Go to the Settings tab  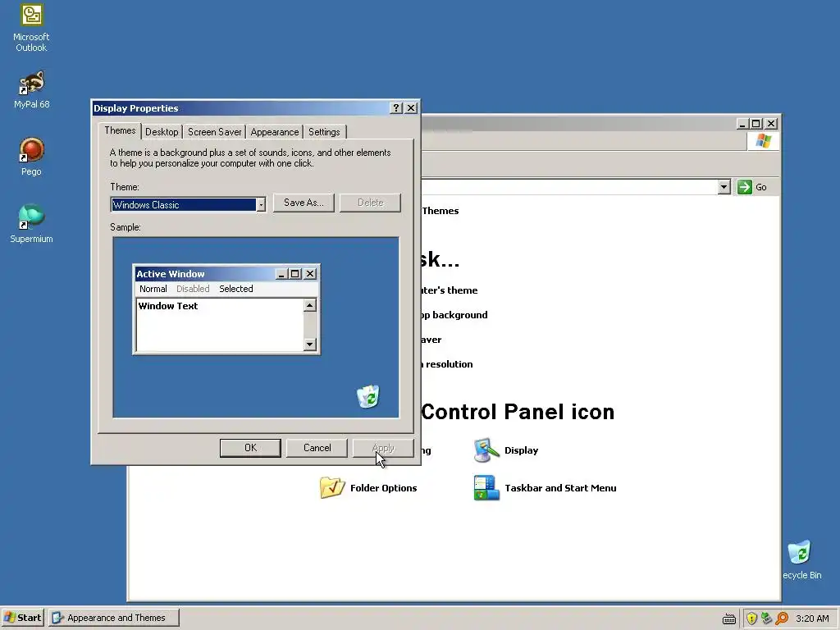point(324,132)
